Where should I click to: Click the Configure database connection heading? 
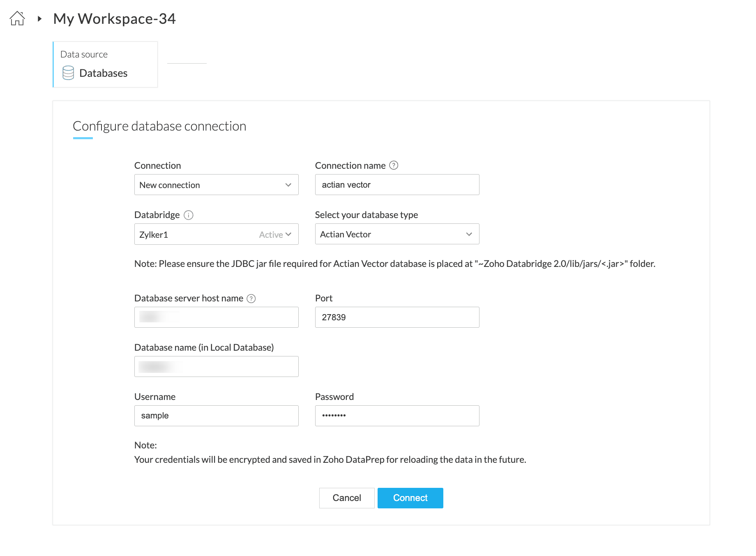(159, 126)
